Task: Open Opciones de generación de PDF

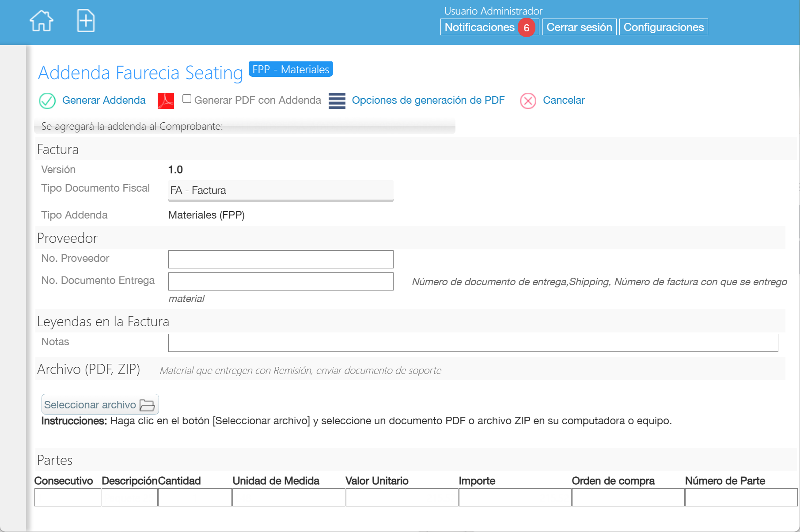Action: 428,100
